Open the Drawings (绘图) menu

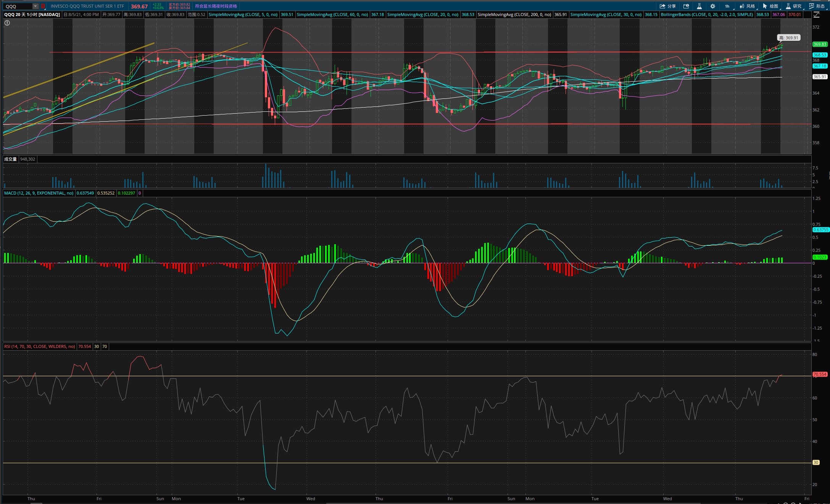coord(770,6)
